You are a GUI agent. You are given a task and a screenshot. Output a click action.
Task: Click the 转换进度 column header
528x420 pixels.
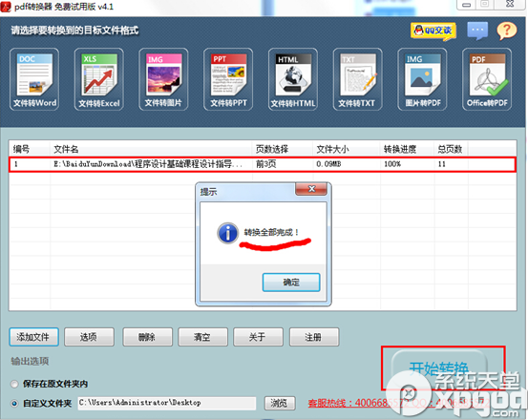[408, 149]
